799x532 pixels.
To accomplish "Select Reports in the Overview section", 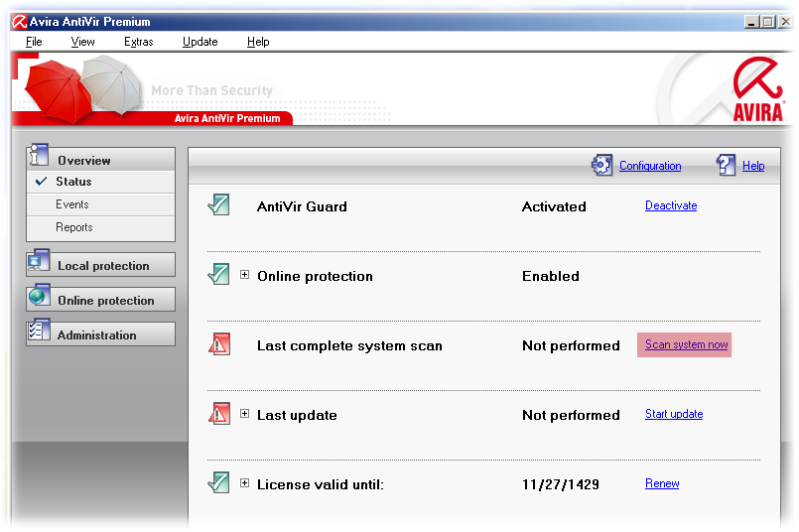I will (101, 227).
